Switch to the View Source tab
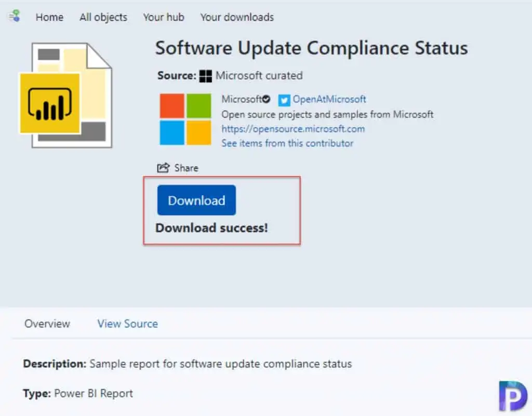Image resolution: width=532 pixels, height=416 pixels. point(128,324)
